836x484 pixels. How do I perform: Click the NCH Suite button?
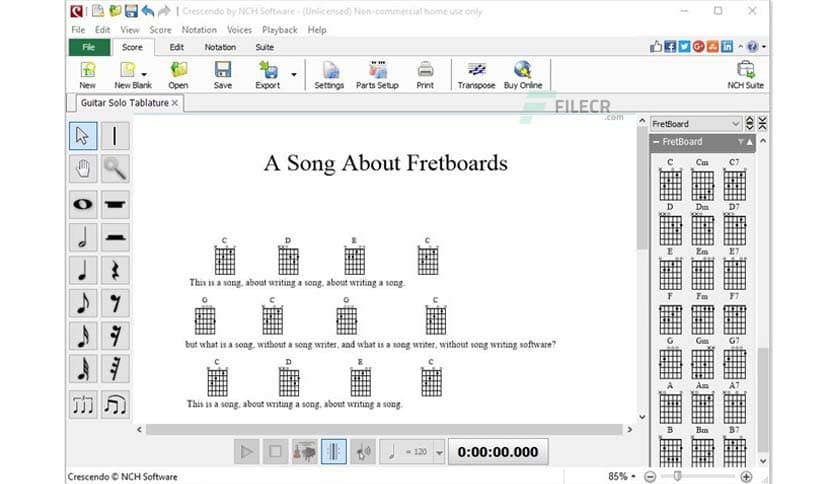tap(745, 75)
